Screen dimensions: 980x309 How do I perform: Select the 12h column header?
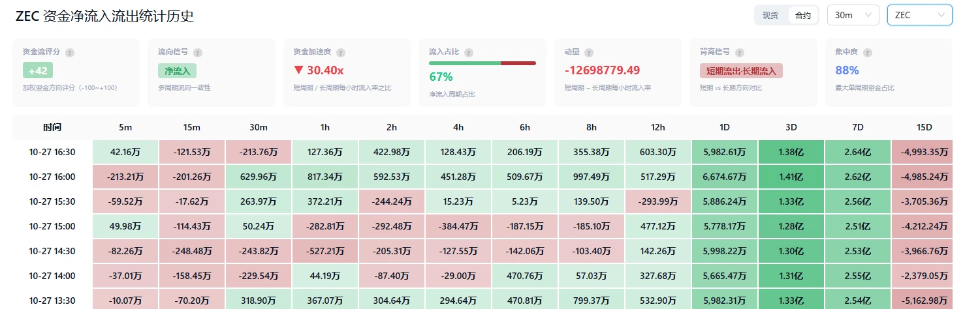658,127
